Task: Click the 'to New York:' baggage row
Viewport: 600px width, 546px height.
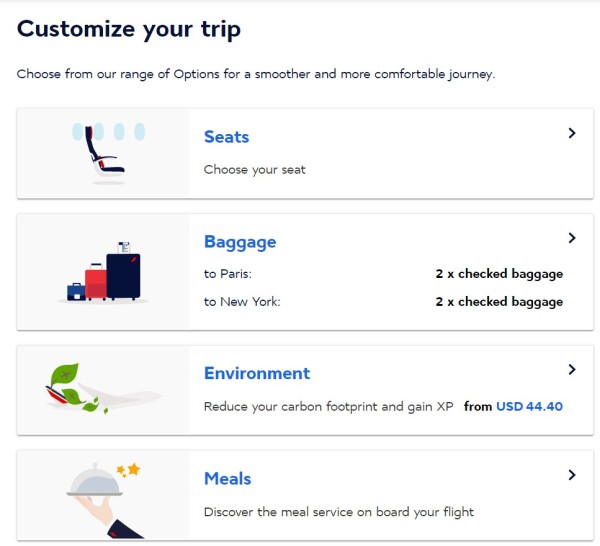Action: [x=242, y=302]
